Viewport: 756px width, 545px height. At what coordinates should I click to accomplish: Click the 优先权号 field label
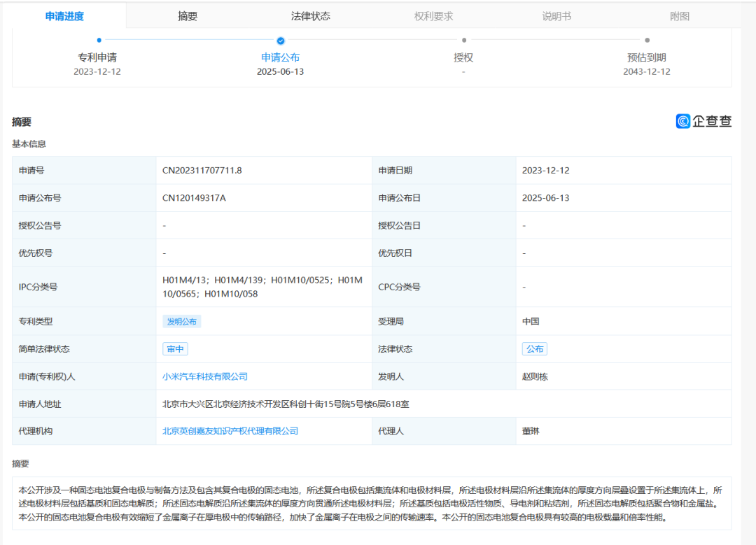click(x=35, y=253)
